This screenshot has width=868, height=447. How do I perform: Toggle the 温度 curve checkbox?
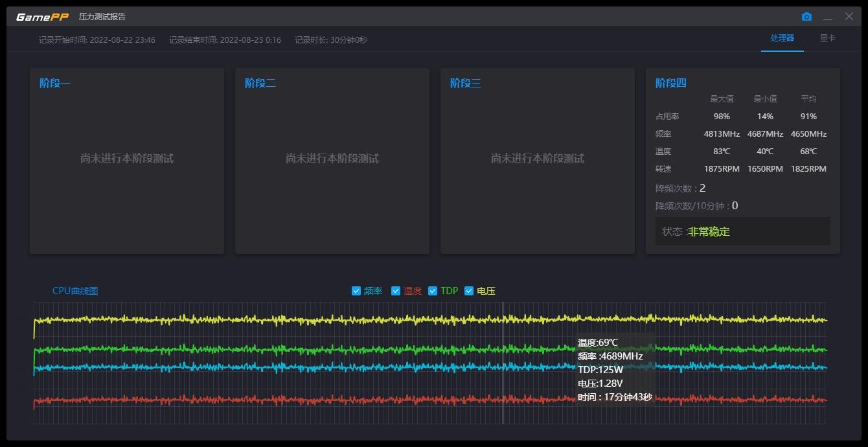pyautogui.click(x=396, y=291)
